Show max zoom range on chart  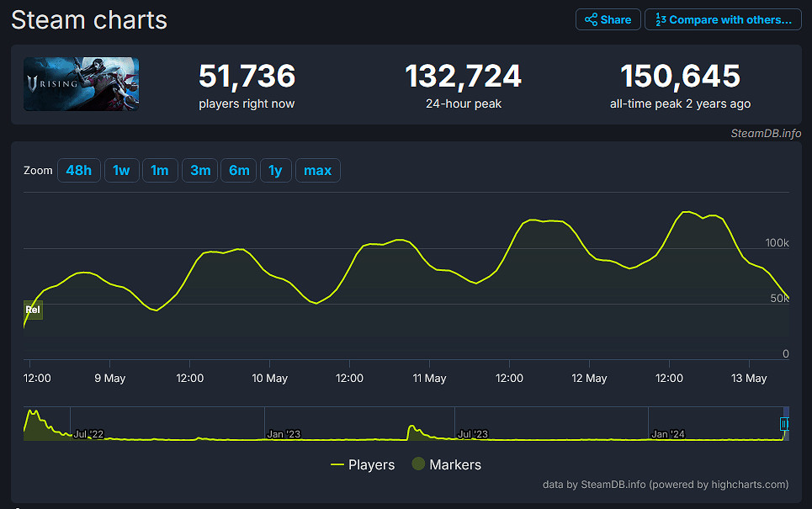click(x=317, y=170)
